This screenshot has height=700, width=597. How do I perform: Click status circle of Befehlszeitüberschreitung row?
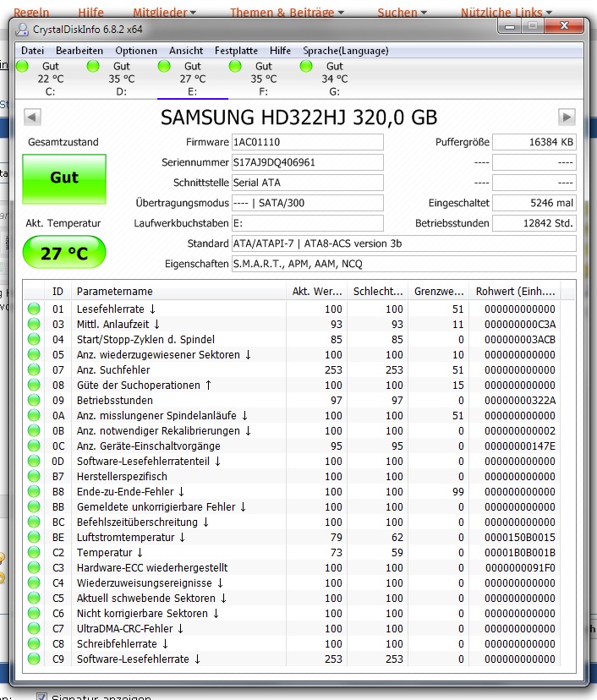coord(34,522)
